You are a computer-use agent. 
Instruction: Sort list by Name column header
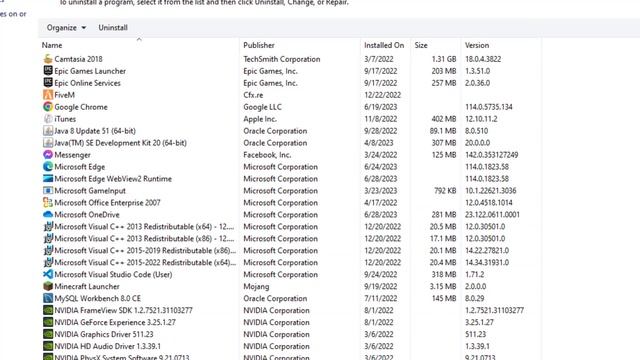pos(52,45)
